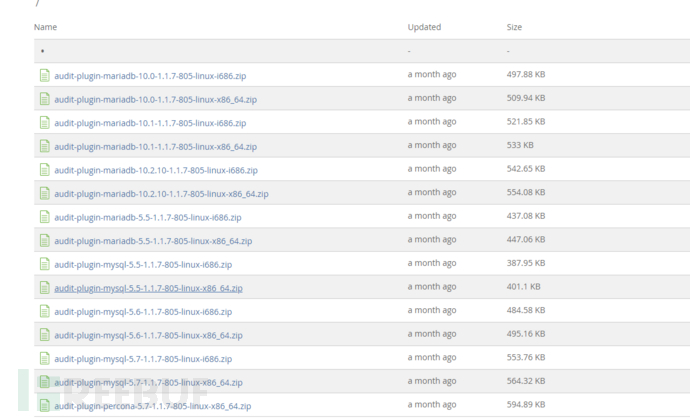Select audit-plugin-mariadb-10.2.10-1.1.7-805-linux-x86_64.zip
Screen dimensions: 690x418
point(161,194)
